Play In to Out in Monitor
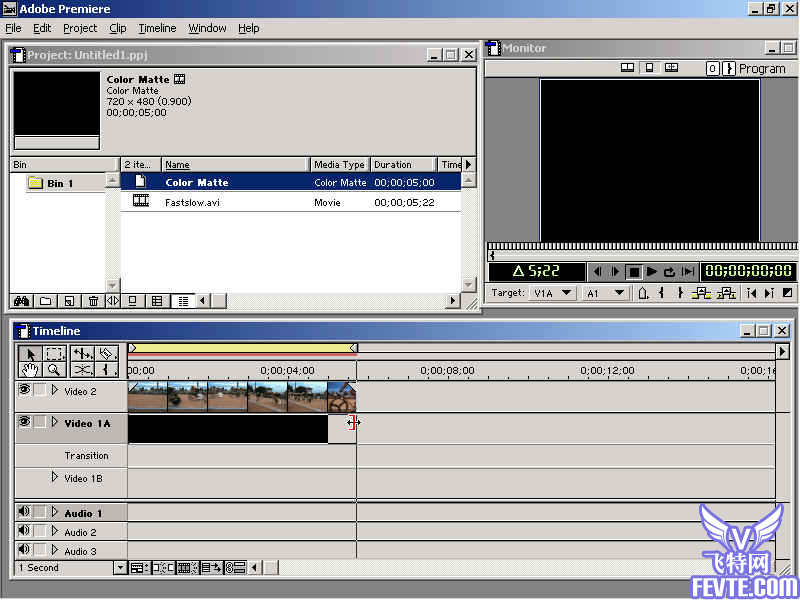Image resolution: width=800 pixels, height=600 pixels. [x=688, y=272]
